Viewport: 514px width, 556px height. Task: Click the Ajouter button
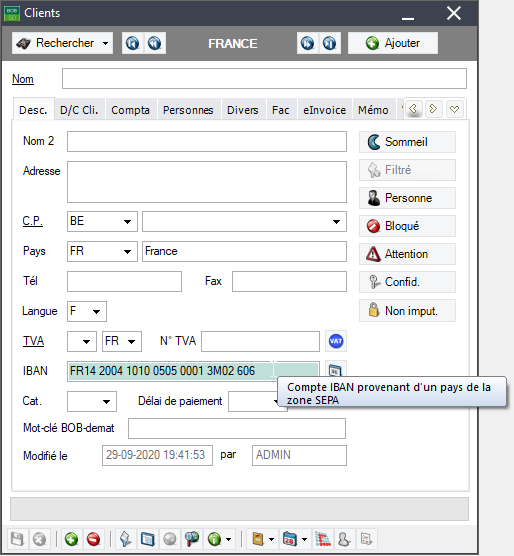tap(393, 43)
